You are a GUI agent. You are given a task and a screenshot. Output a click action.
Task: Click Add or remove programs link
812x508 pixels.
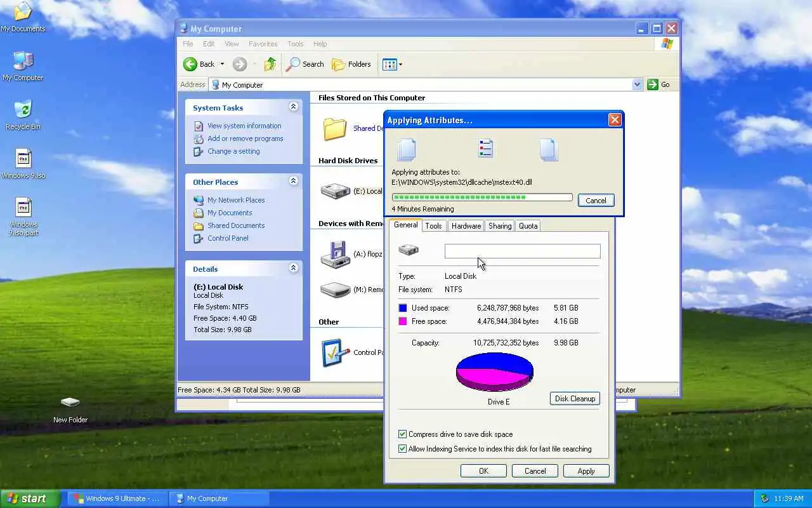tap(246, 138)
